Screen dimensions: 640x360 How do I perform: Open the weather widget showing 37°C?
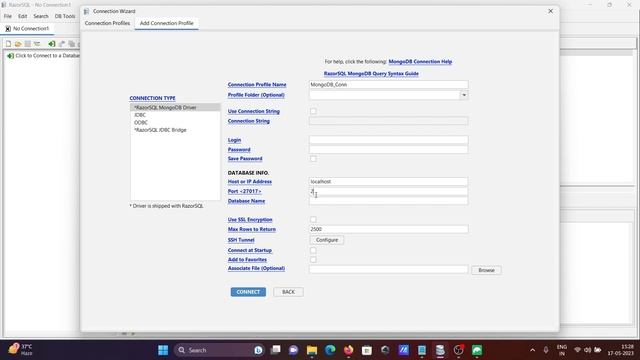20,350
